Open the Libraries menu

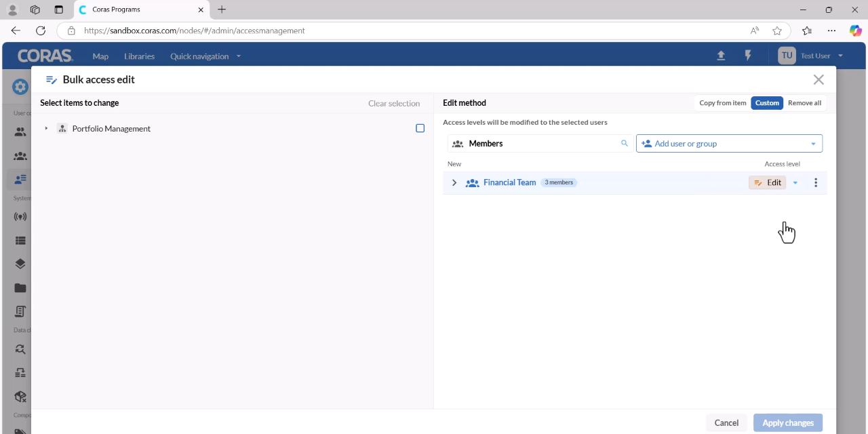click(x=139, y=56)
